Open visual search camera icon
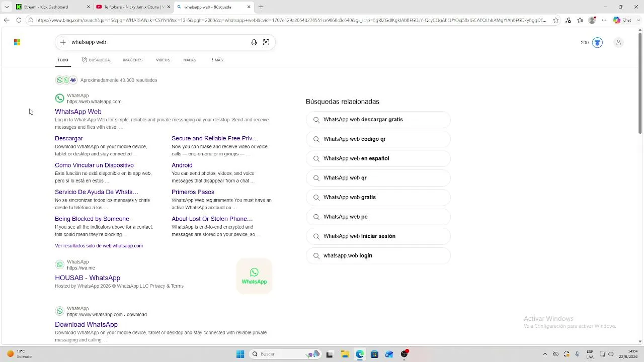The image size is (644, 362). (266, 42)
